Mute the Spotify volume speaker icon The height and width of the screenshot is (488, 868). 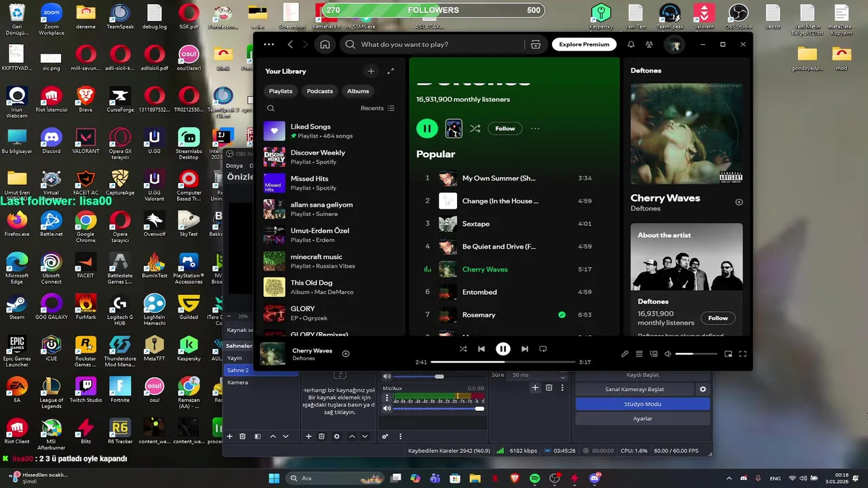[668, 354]
